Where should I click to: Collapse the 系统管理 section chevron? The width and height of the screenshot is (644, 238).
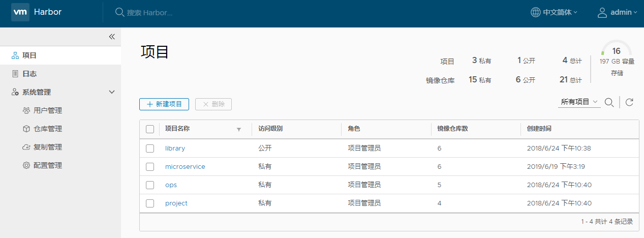point(112,92)
